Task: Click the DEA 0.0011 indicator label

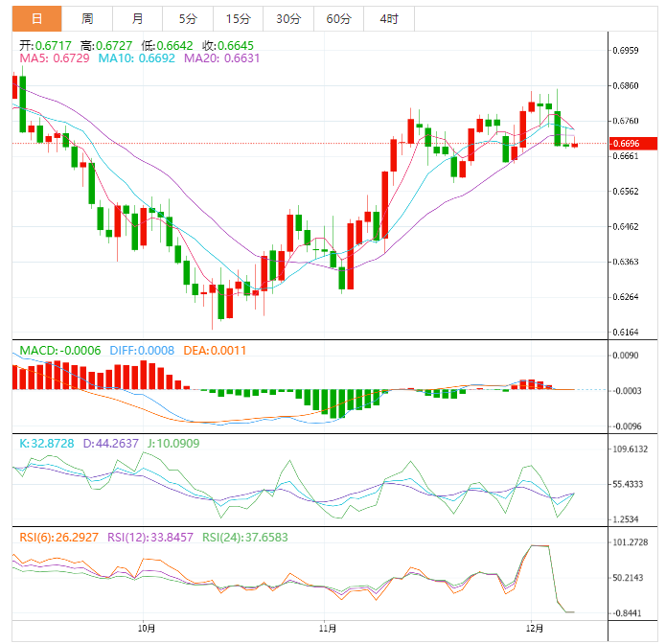Action: coord(215,351)
